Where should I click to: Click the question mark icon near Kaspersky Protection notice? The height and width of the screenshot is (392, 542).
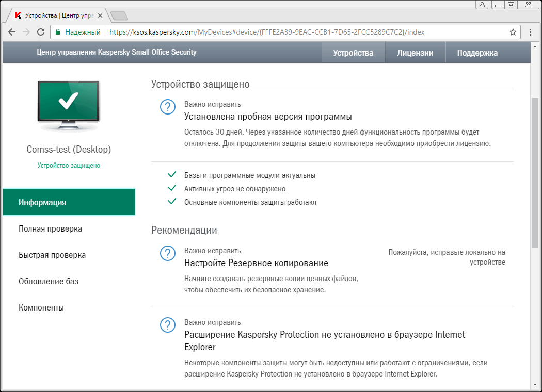click(x=167, y=325)
